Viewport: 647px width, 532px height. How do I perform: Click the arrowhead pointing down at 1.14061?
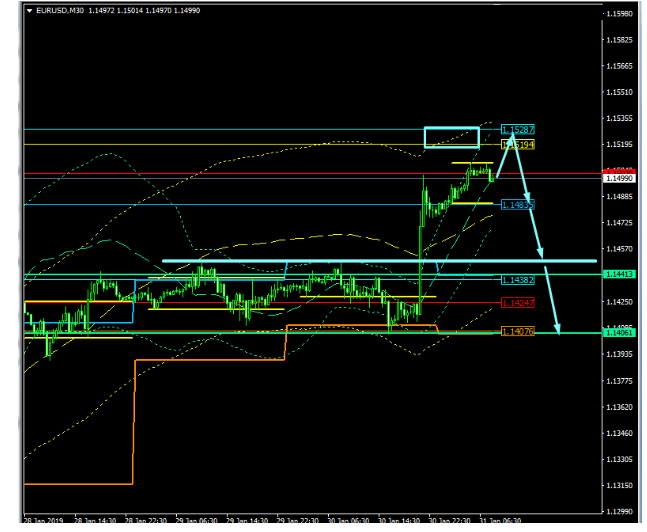click(x=560, y=327)
